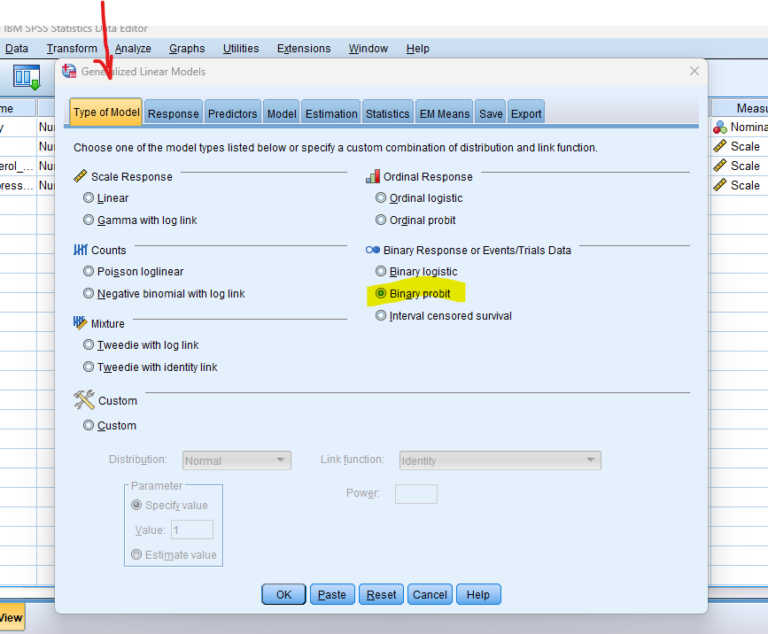The width and height of the screenshot is (768, 634).
Task: Click the Scale Response ruler icon
Action: [x=81, y=176]
